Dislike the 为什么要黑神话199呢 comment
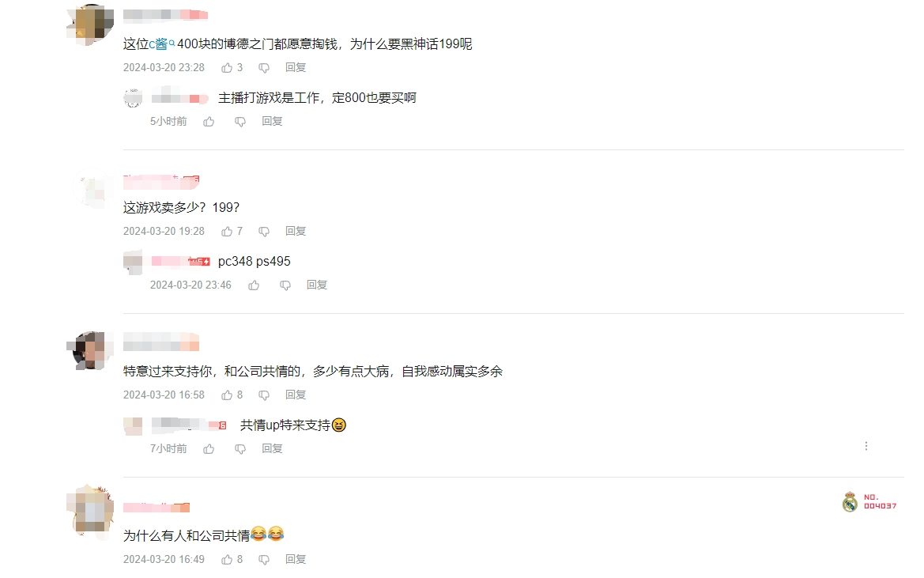 [264, 68]
